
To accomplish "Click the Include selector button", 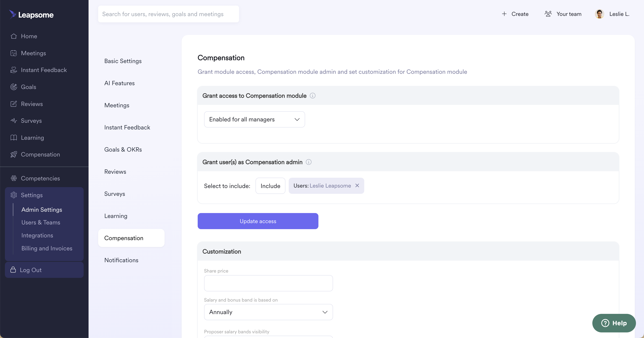I will (x=270, y=186).
